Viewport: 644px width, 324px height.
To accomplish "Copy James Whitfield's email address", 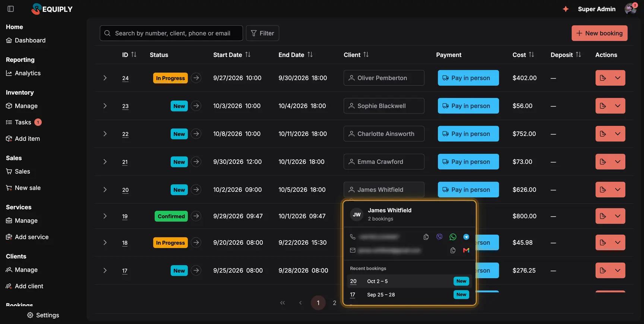I will [453, 250].
